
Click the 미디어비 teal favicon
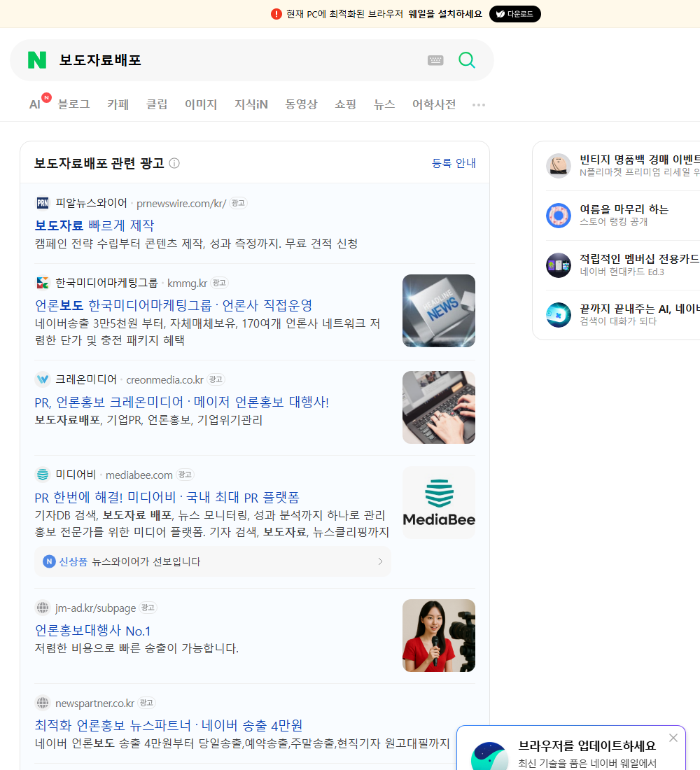(x=43, y=475)
